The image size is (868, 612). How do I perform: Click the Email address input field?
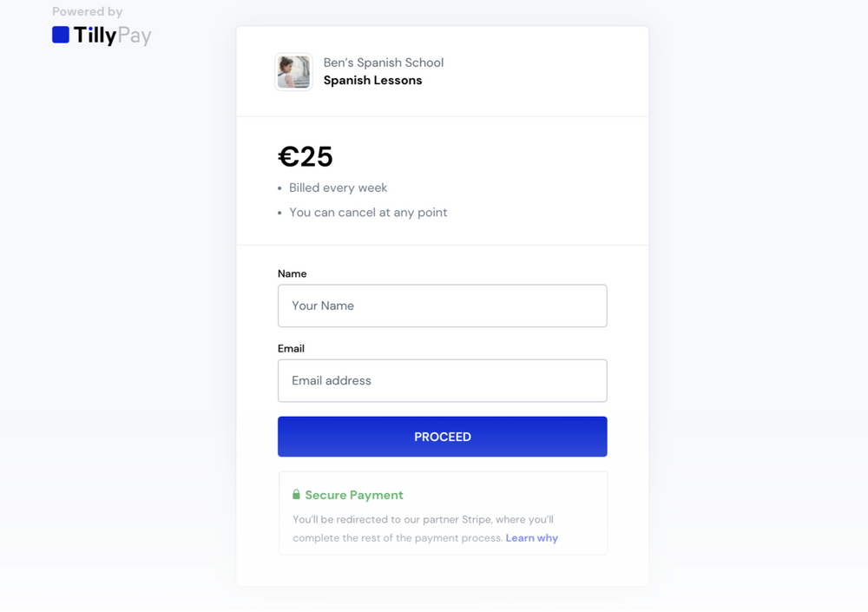coord(442,380)
